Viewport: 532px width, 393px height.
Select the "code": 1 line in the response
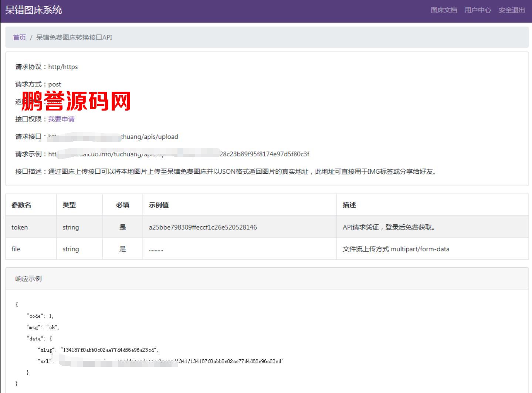point(40,316)
